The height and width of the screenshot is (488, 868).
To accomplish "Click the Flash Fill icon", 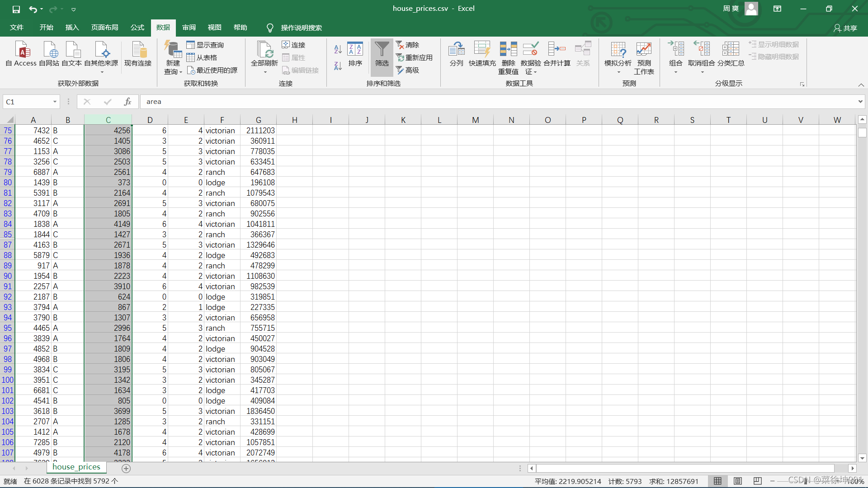I will [482, 50].
